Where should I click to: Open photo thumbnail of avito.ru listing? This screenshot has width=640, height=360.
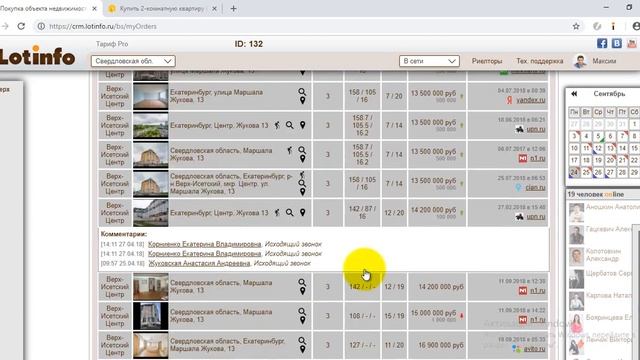click(x=151, y=345)
